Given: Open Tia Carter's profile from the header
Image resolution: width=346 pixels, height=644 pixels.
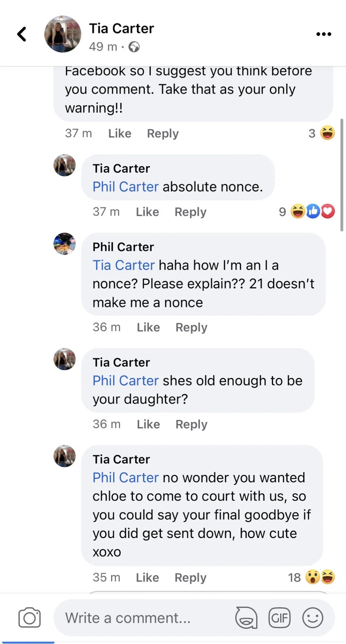Looking at the screenshot, I should 122,28.
